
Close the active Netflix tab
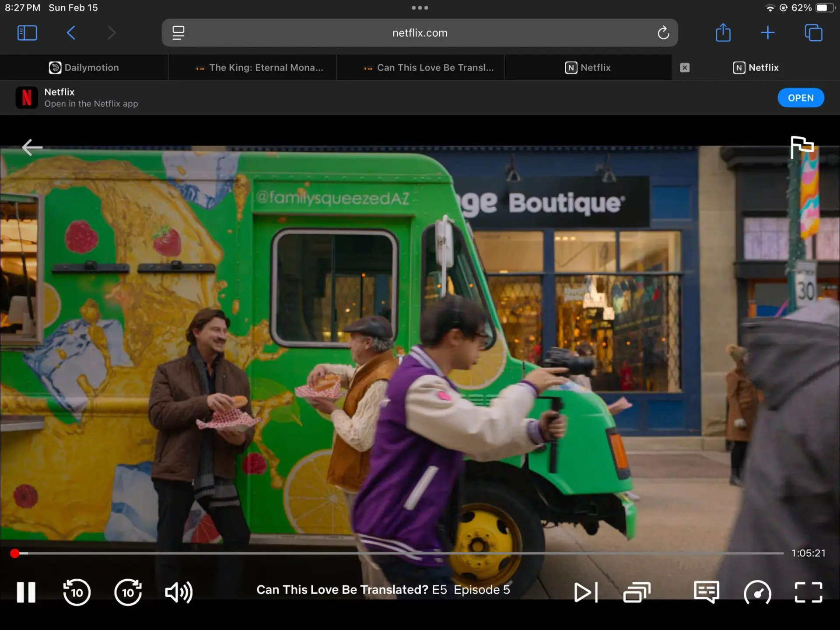pos(685,67)
